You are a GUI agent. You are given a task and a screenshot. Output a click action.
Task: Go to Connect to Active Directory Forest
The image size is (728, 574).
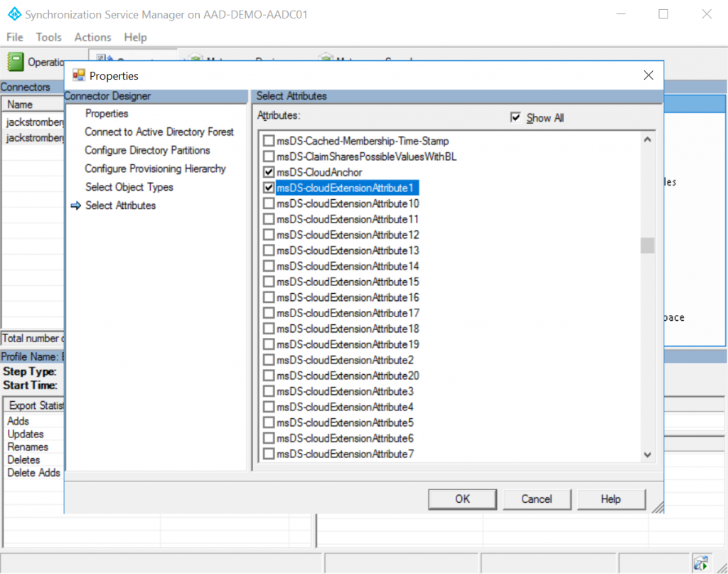pyautogui.click(x=159, y=132)
